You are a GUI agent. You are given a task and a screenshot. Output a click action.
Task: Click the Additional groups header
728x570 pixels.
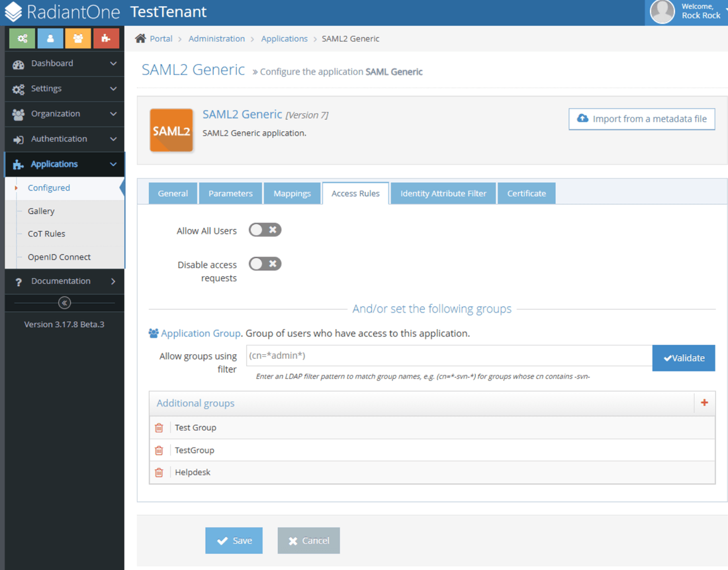195,403
